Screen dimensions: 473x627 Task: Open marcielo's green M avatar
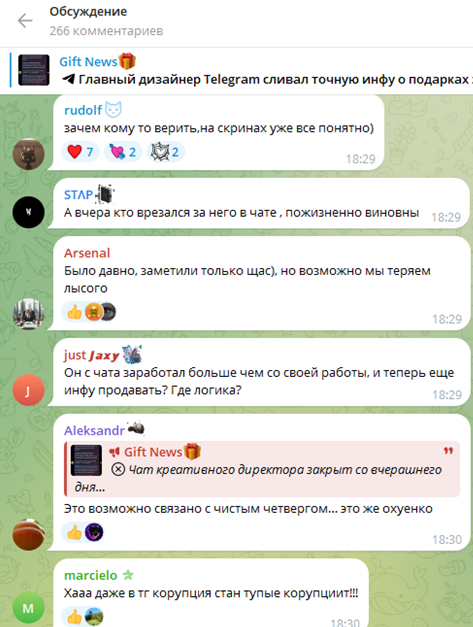[x=28, y=608]
